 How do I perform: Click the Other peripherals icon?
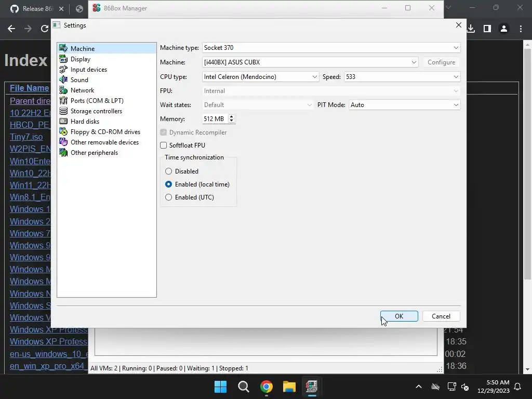[x=63, y=153]
